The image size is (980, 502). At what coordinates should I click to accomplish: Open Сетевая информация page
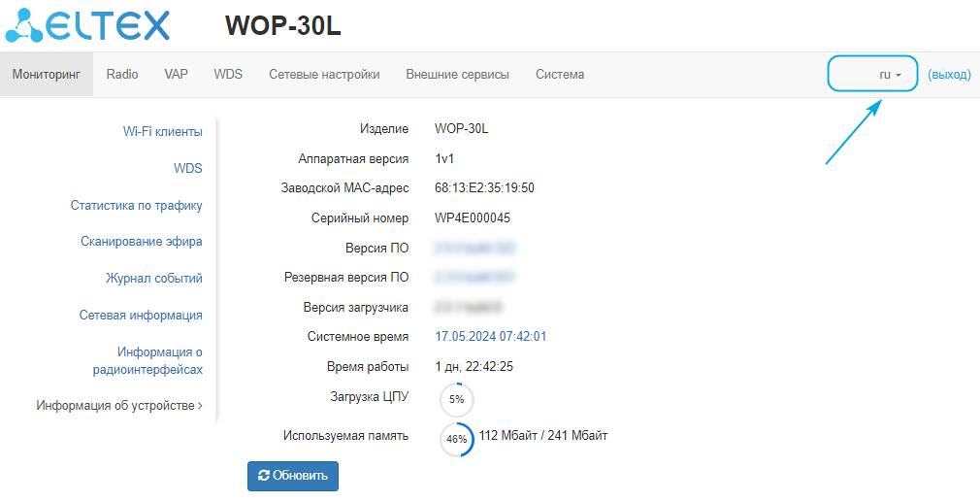pos(141,315)
